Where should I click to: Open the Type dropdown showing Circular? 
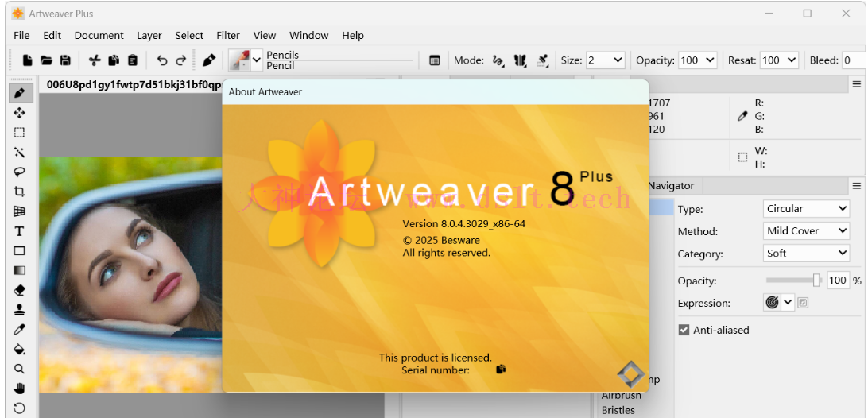point(806,209)
